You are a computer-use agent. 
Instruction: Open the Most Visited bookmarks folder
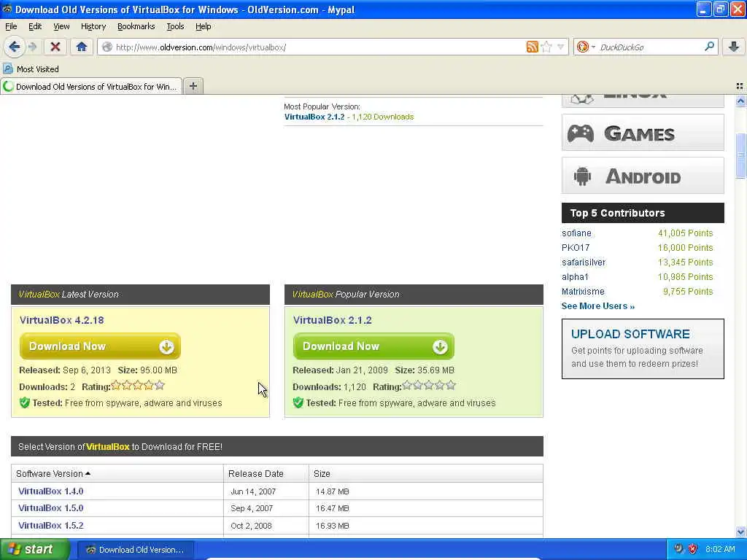(31, 69)
